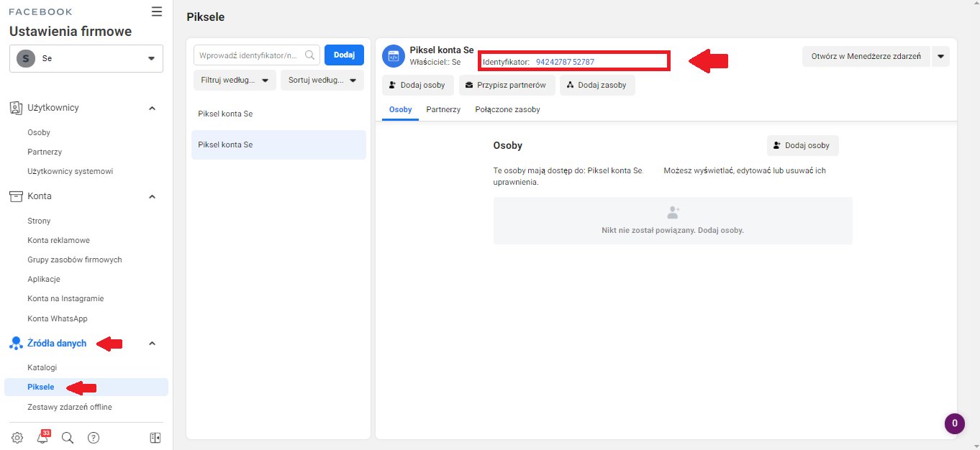Open Grupy zasobów firmowych

75,260
